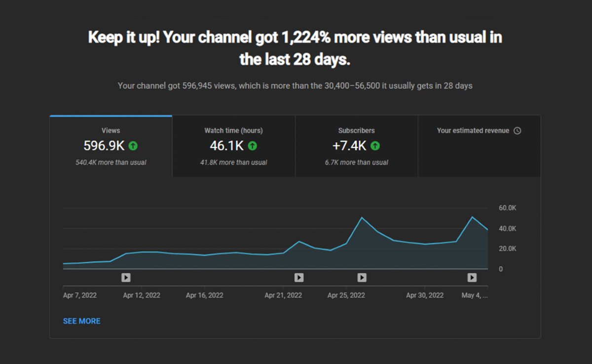Screen dimensions: 592x364
Task: Select the Views tab
Action: 111,146
